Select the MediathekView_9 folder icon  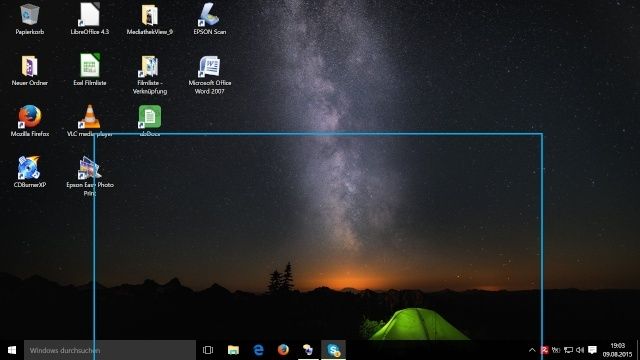[149, 15]
